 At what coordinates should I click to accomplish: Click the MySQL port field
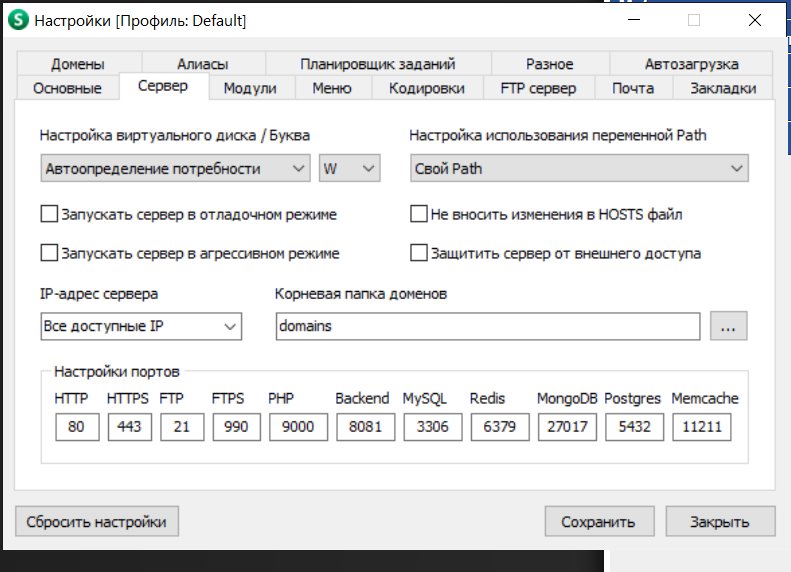(x=427, y=427)
